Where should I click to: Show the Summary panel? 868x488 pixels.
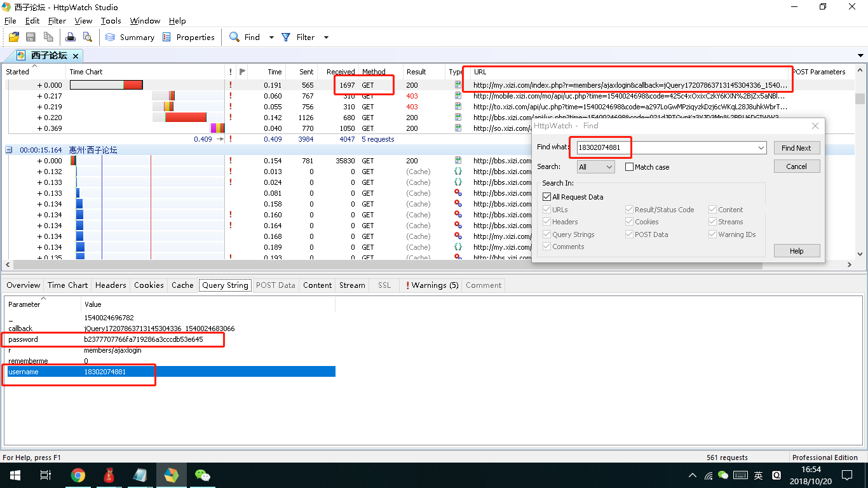coord(130,37)
